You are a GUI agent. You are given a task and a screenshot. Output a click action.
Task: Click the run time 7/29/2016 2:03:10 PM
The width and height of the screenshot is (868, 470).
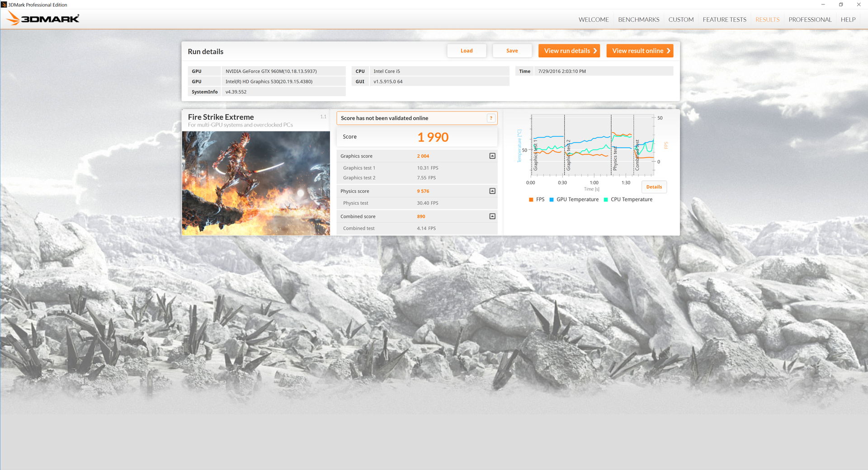[x=604, y=71]
